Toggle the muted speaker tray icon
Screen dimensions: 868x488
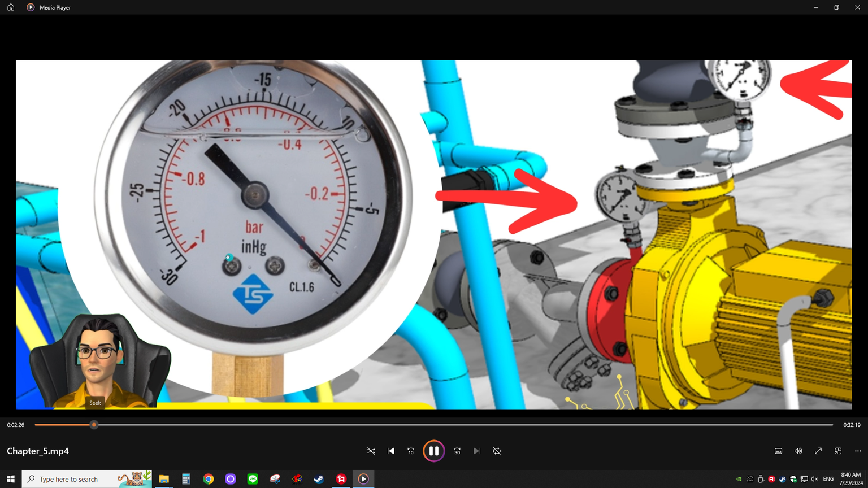[814, 479]
